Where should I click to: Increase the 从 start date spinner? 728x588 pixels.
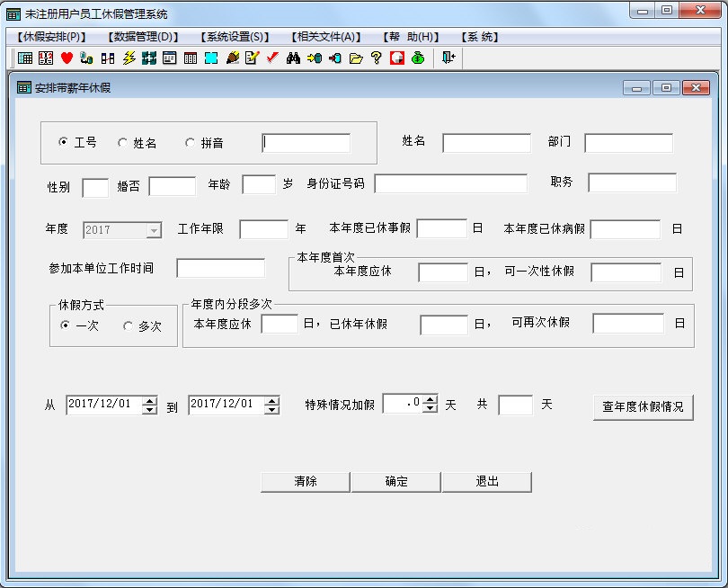point(149,401)
